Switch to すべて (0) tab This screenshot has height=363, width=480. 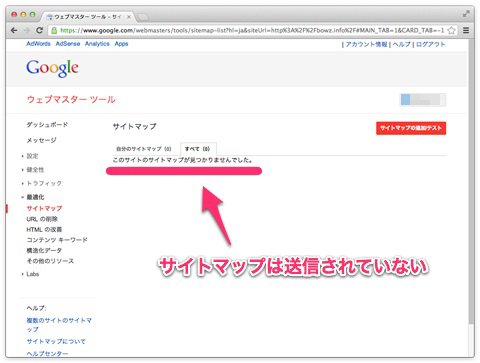(x=198, y=149)
